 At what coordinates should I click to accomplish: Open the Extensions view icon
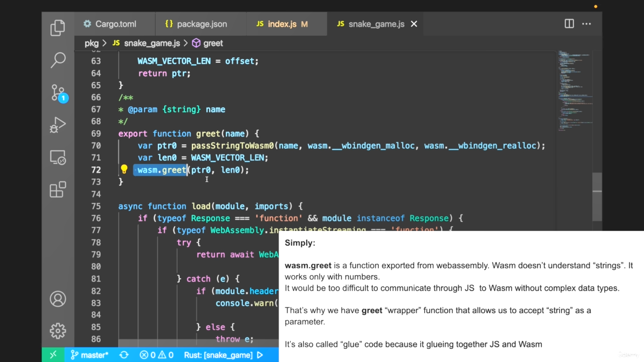[x=58, y=190]
